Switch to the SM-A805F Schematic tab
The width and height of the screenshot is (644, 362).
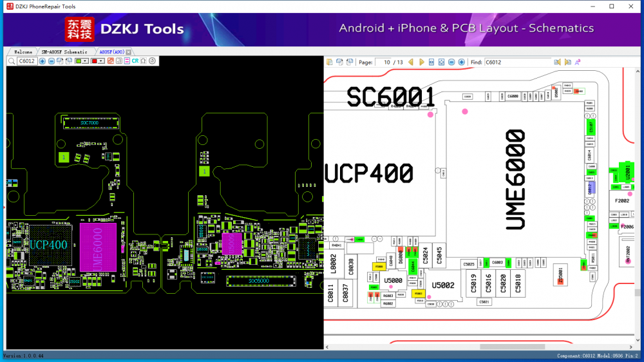64,52
